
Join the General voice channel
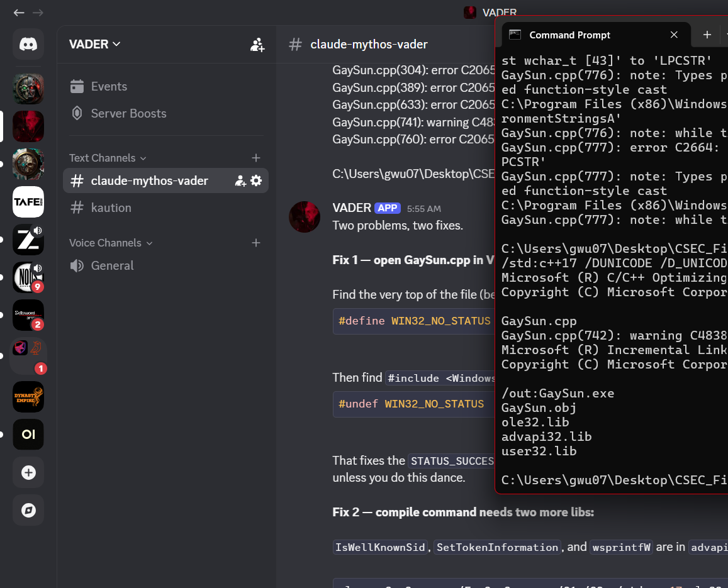(165, 265)
